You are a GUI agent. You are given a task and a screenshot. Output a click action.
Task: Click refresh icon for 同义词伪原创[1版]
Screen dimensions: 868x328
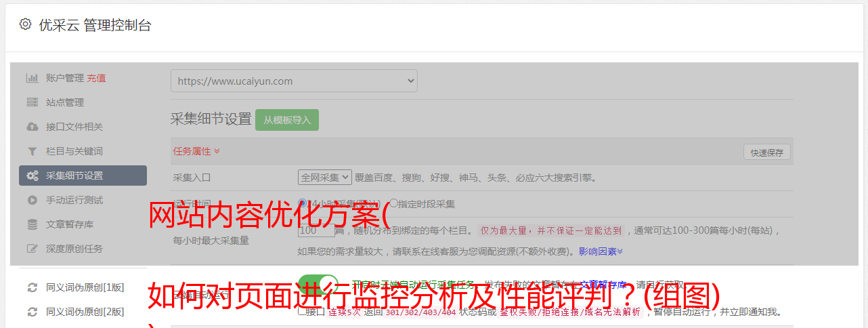click(x=32, y=287)
